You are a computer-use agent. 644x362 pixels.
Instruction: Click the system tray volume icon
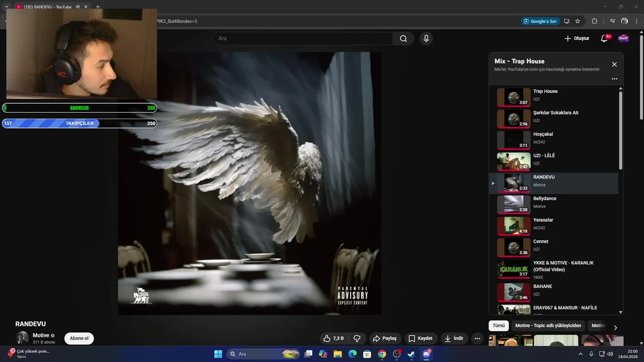point(610,354)
